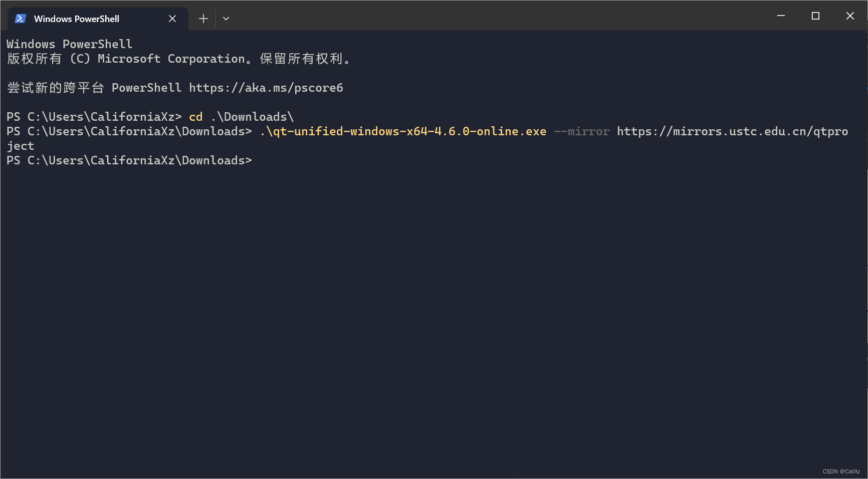Open the aka.ms/pscore6 link
The width and height of the screenshot is (868, 479).
tap(266, 88)
